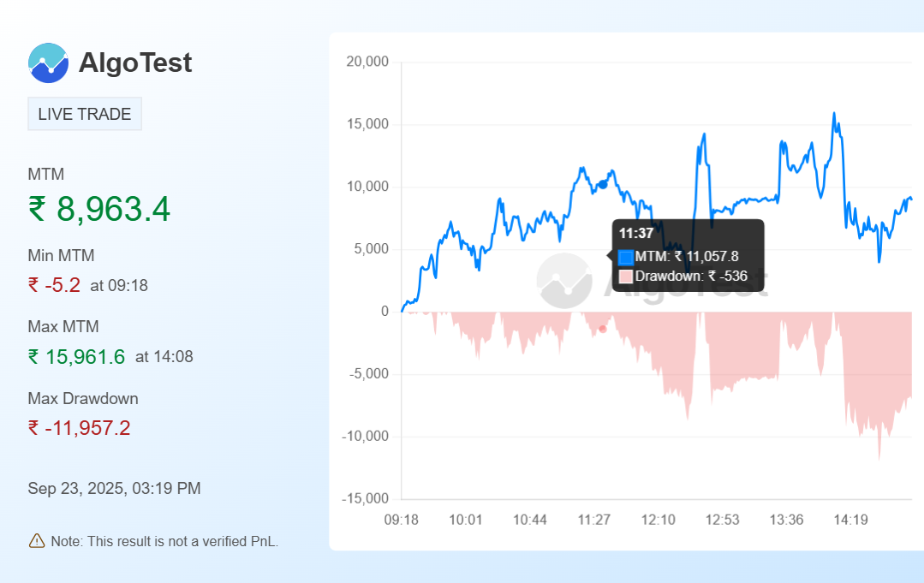Click the Max MTM value ₹ 15,961.6
Screen dimensions: 924x583
[x=76, y=356]
